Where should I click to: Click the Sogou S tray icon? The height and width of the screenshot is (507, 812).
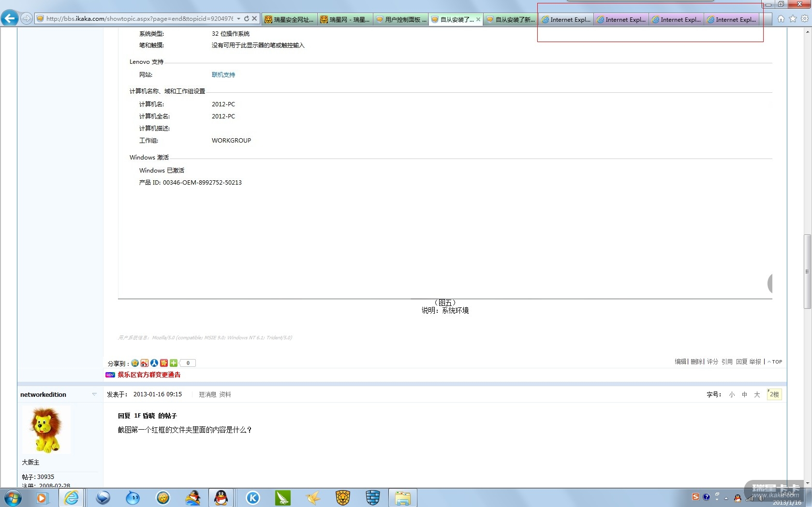695,497
